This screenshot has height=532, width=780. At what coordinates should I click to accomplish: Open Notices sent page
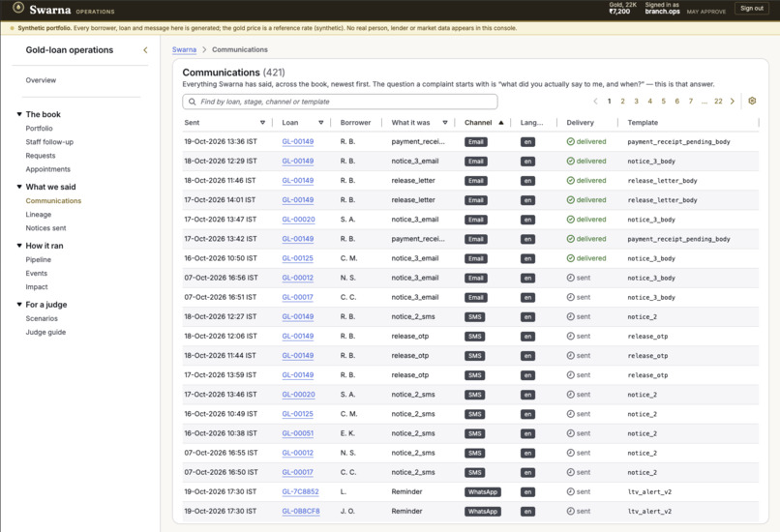tap(45, 228)
